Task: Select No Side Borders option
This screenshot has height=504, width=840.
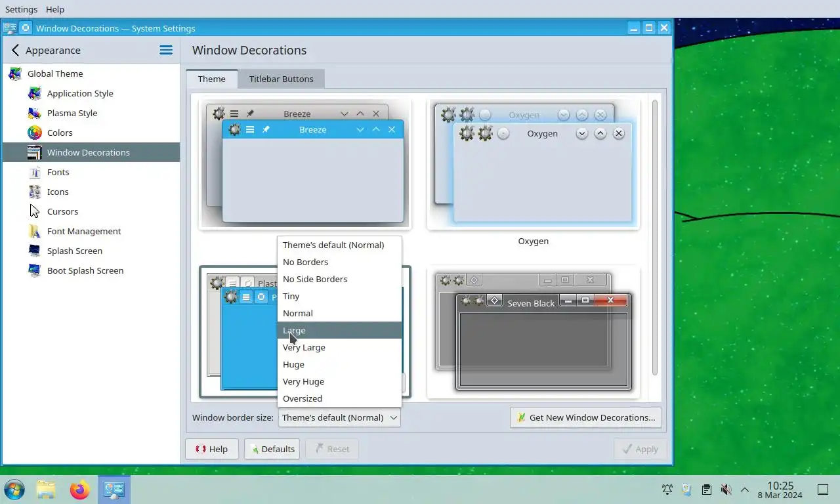Action: pos(339,279)
